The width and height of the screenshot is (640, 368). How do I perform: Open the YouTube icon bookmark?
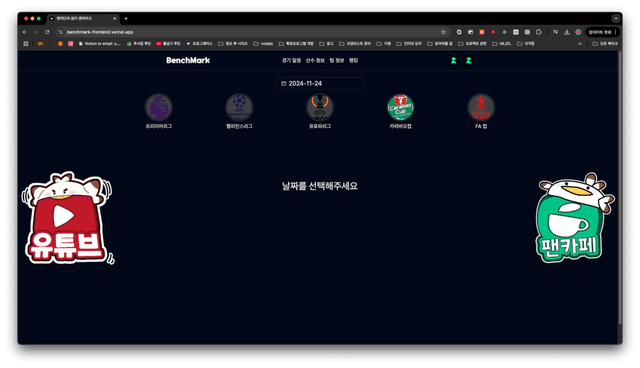click(169, 44)
